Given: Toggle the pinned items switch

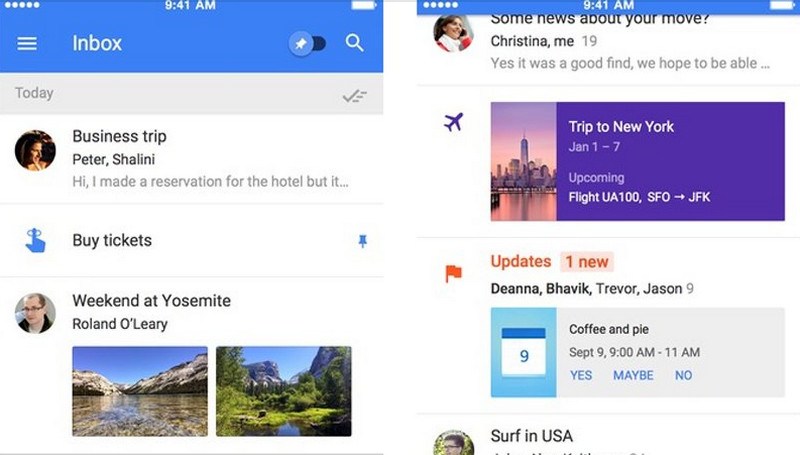Looking at the screenshot, I should click(x=307, y=44).
